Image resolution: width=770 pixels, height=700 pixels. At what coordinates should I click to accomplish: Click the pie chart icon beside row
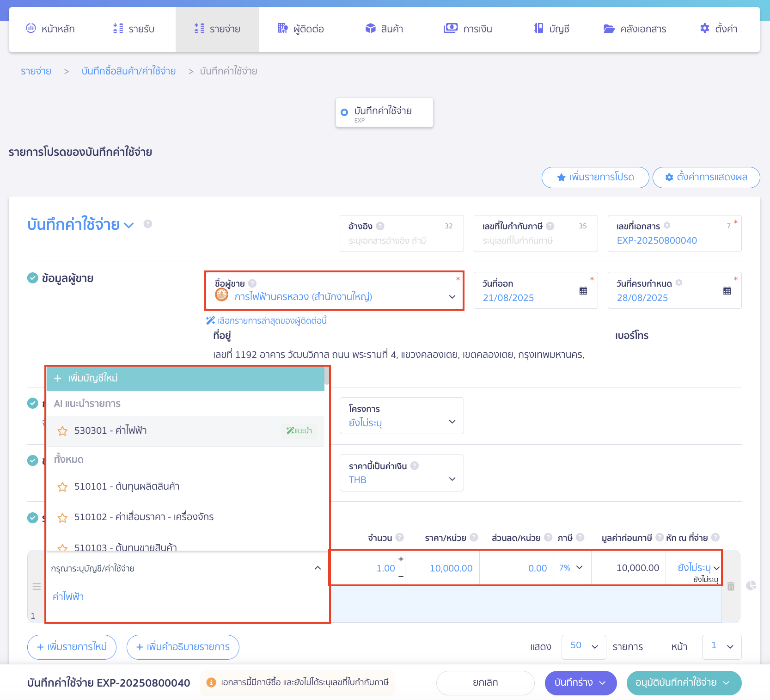click(x=751, y=586)
